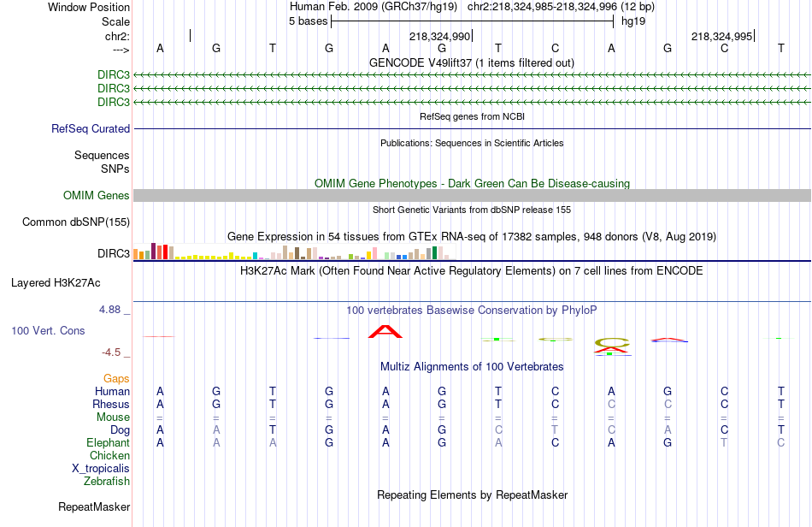The image size is (812, 527).
Task: Click the hg19 label after scale bar
Action: pyautogui.click(x=633, y=21)
